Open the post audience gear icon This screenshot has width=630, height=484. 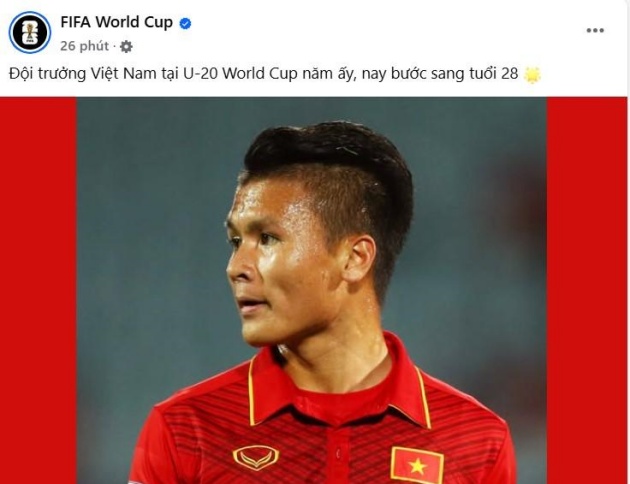126,47
